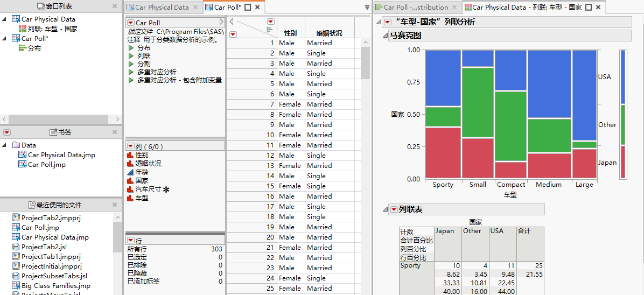This screenshot has height=295, width=644.
Task: Click the continuous icon beside 年龄 column
Action: pyautogui.click(x=131, y=172)
